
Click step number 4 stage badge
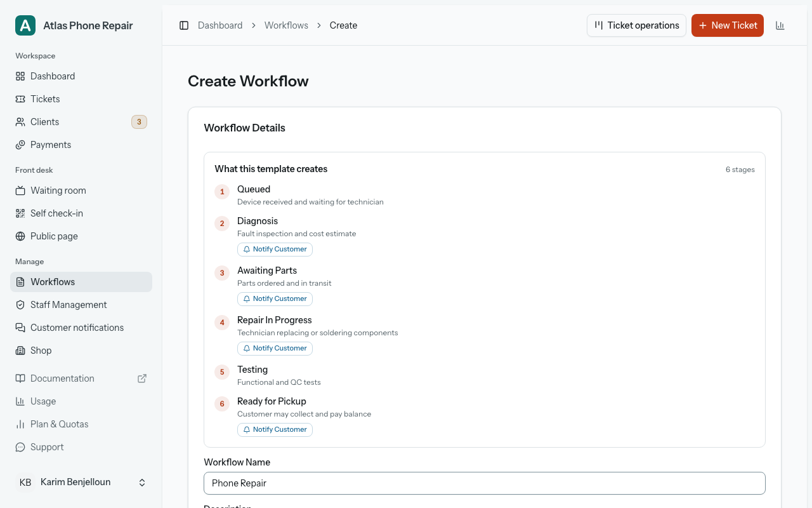(x=222, y=323)
